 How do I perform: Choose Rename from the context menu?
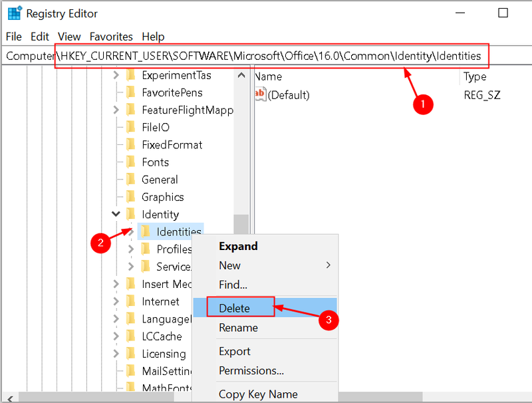click(x=265, y=328)
